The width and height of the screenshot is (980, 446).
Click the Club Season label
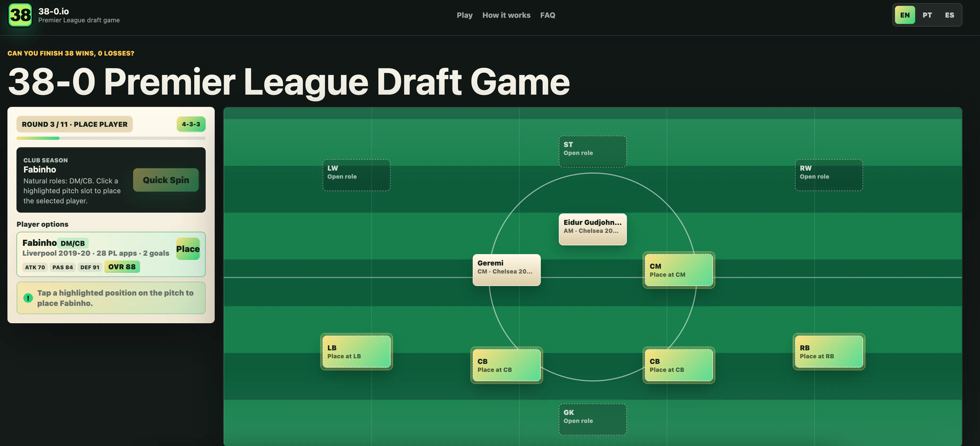pyautogui.click(x=46, y=160)
